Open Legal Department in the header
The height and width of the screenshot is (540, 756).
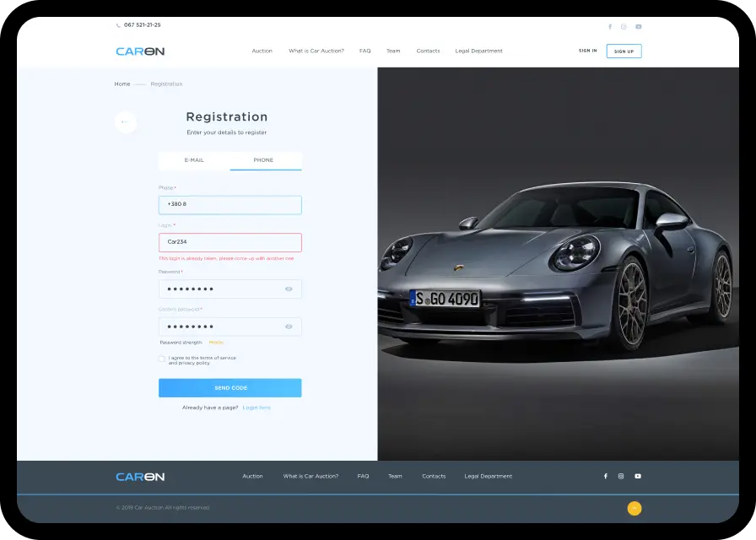(478, 51)
